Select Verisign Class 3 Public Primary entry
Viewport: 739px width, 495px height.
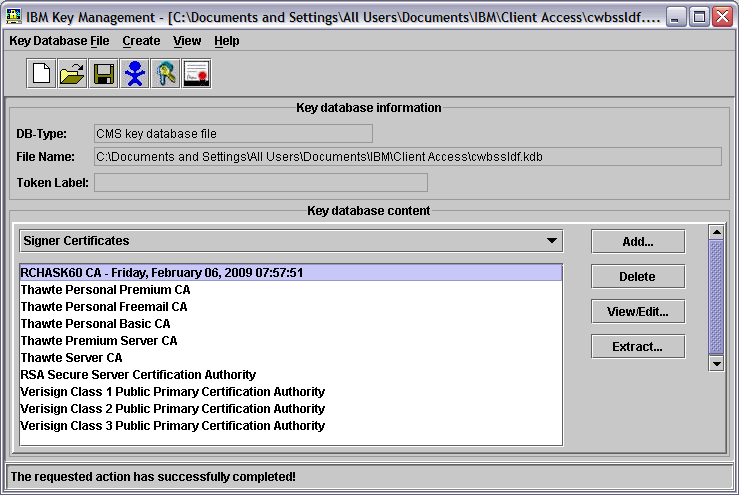pos(291,425)
